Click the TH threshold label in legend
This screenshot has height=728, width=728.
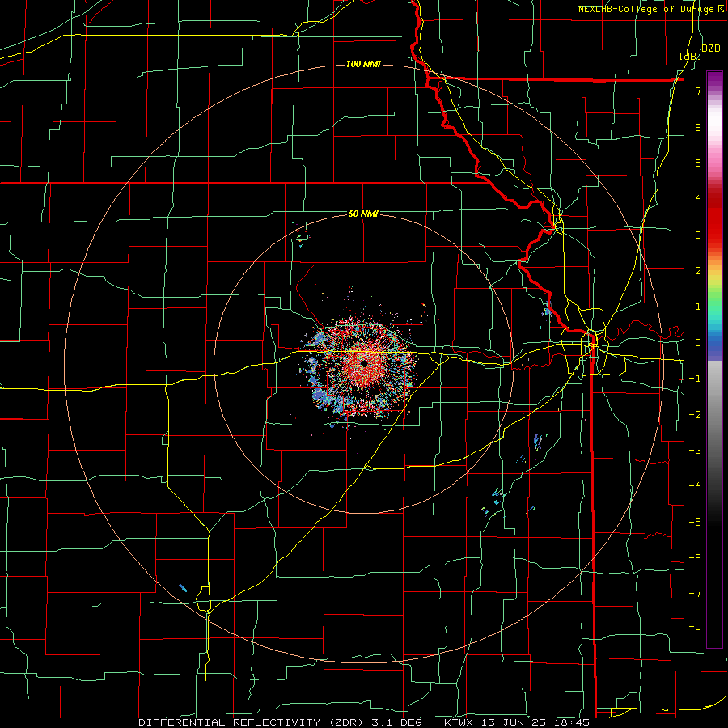coord(695,629)
